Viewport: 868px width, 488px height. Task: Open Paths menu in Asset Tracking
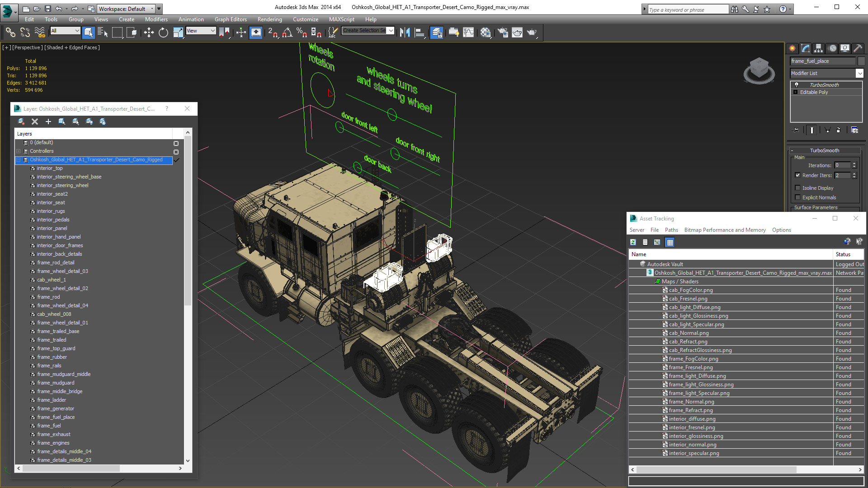point(671,230)
